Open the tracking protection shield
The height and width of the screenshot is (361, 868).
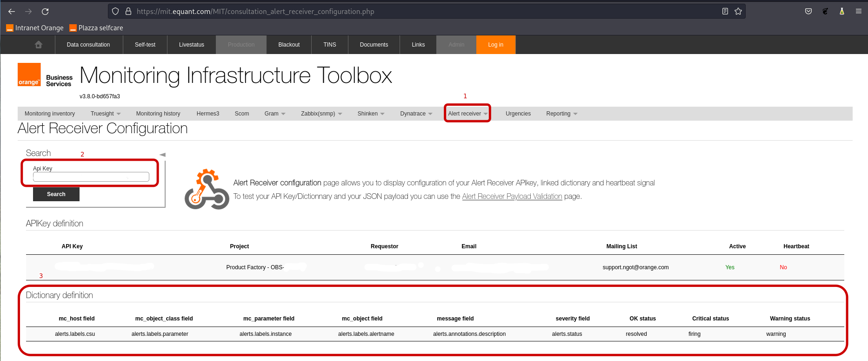[115, 11]
